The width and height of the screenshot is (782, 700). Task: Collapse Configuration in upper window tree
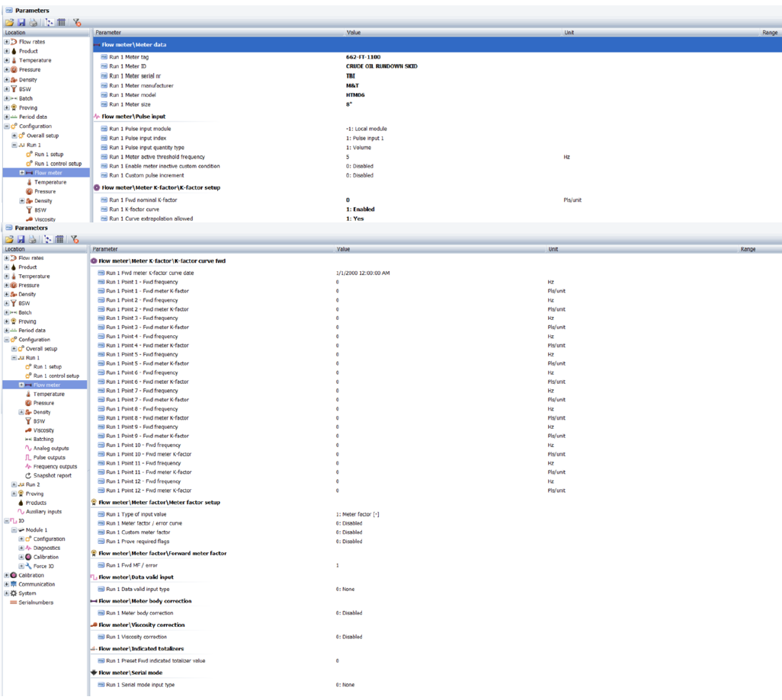pos(7,126)
